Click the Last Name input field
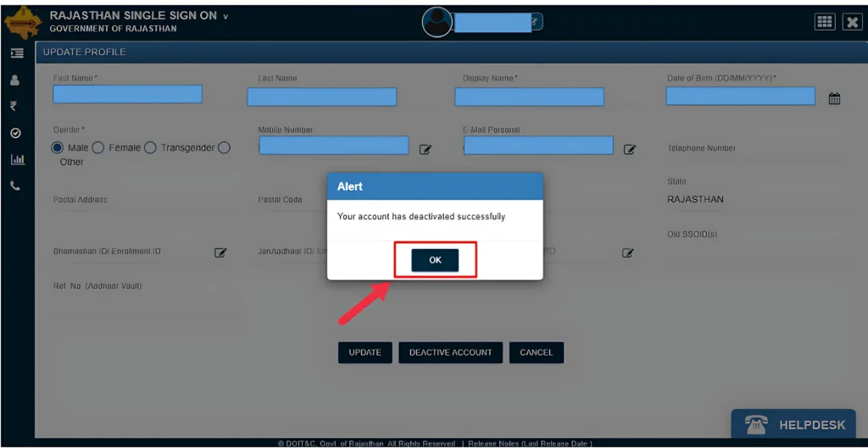This screenshot has height=448, width=868. (321, 97)
